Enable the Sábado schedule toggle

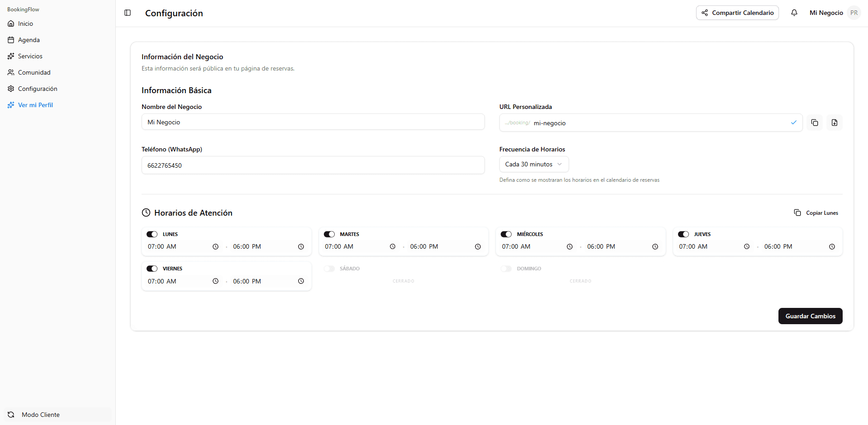click(329, 268)
